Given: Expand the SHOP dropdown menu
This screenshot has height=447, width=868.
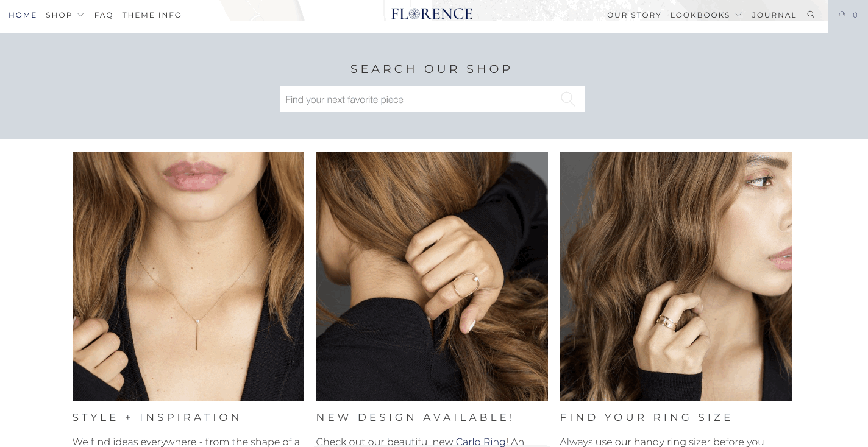Looking at the screenshot, I should click(59, 15).
